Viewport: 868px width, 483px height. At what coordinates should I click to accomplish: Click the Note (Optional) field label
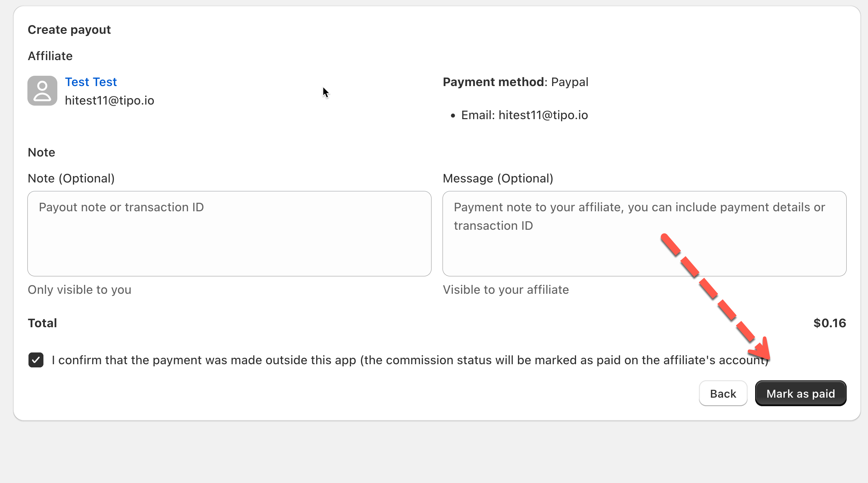coord(71,178)
